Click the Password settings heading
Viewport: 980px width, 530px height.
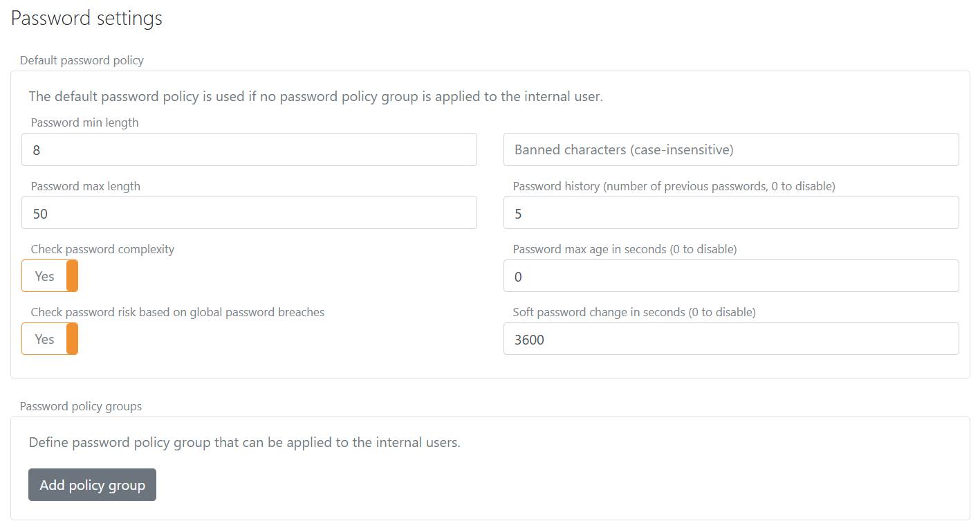86,18
